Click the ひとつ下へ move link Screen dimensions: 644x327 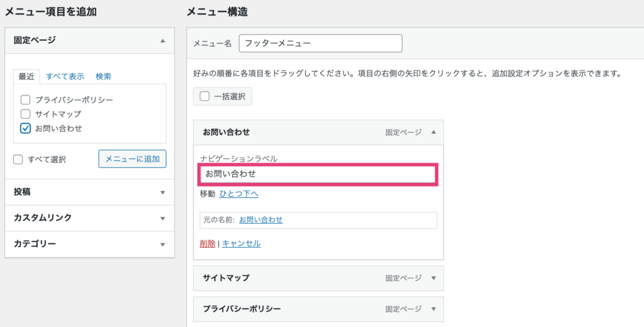coord(238,194)
